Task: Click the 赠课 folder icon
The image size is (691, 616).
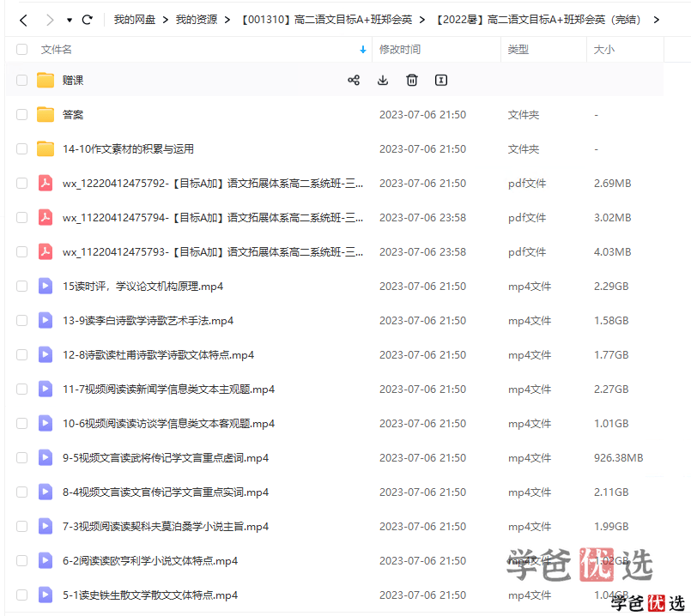Action: pos(45,80)
